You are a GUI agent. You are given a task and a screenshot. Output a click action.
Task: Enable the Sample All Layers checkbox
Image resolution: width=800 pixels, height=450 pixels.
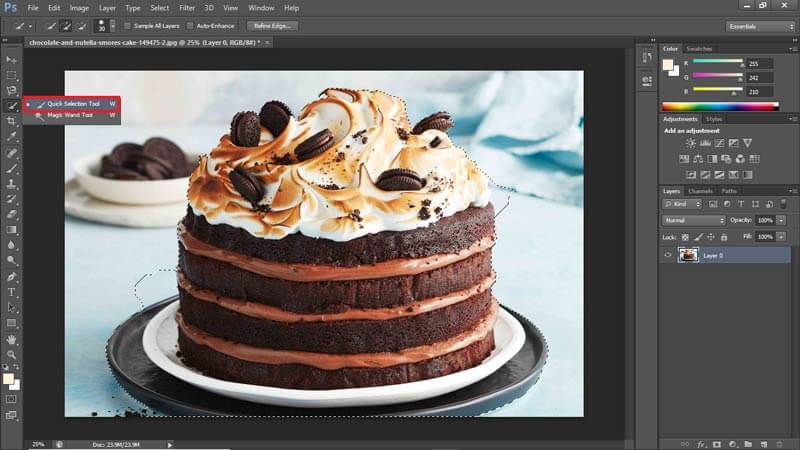point(126,25)
